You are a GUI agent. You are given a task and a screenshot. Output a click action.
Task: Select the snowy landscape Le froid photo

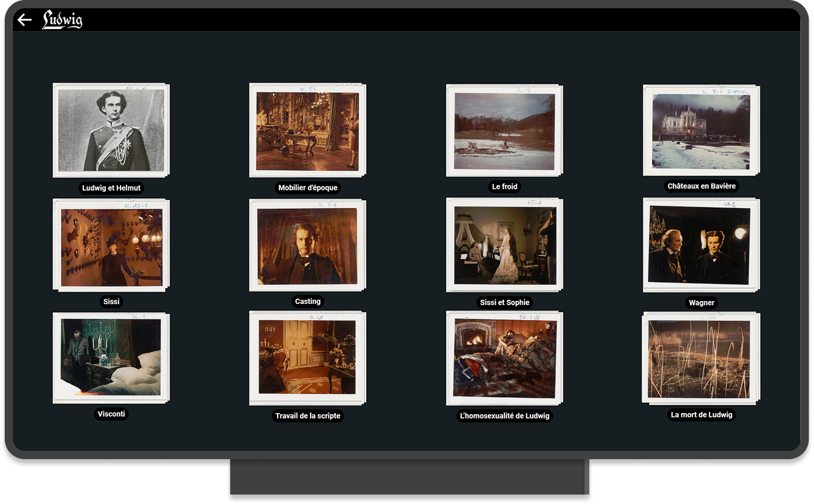click(504, 130)
